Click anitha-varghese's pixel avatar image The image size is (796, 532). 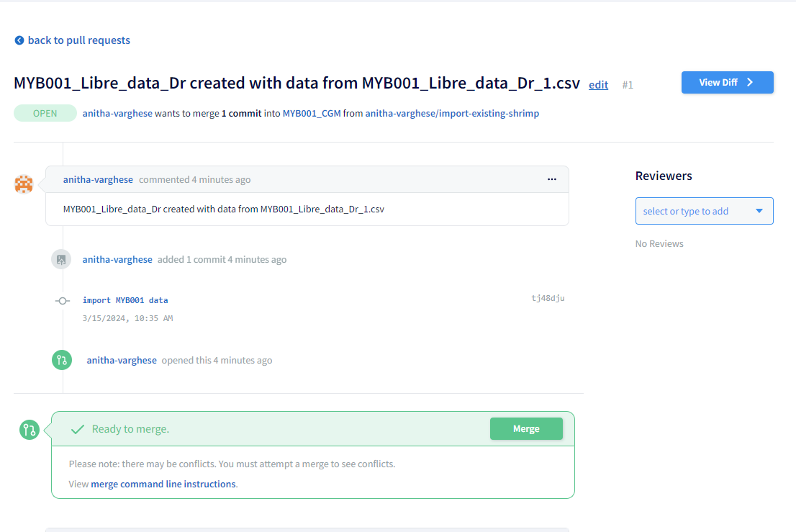[24, 184]
